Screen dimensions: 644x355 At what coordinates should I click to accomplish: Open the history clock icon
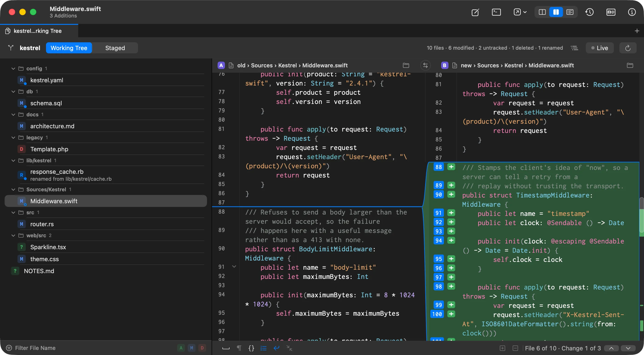(589, 12)
